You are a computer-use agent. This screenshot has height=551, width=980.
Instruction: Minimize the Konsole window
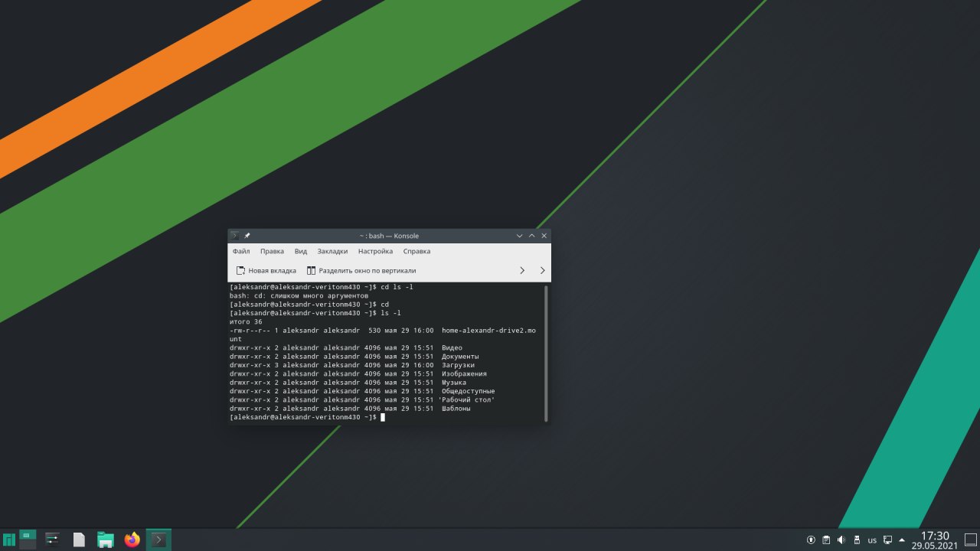519,236
